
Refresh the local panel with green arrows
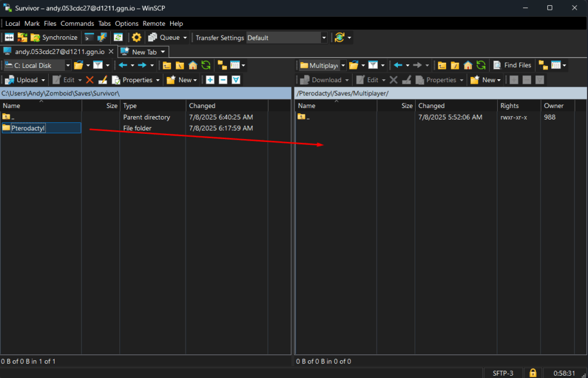[206, 65]
